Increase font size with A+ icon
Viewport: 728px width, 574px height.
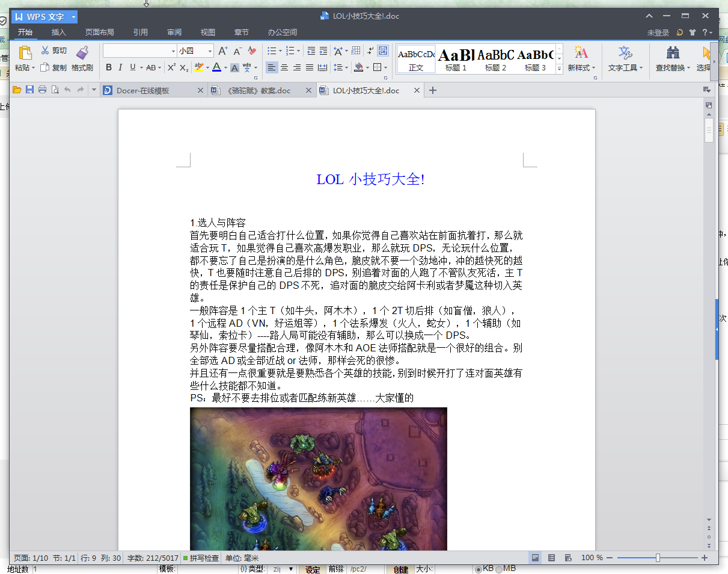point(222,51)
